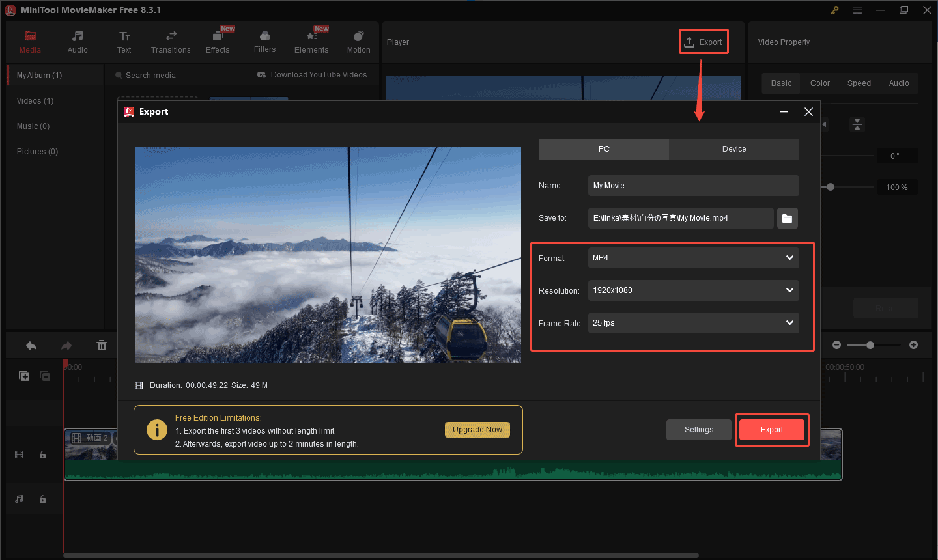The height and width of the screenshot is (560, 938).
Task: Click the timeline zoom-in plus icon
Action: point(913,345)
